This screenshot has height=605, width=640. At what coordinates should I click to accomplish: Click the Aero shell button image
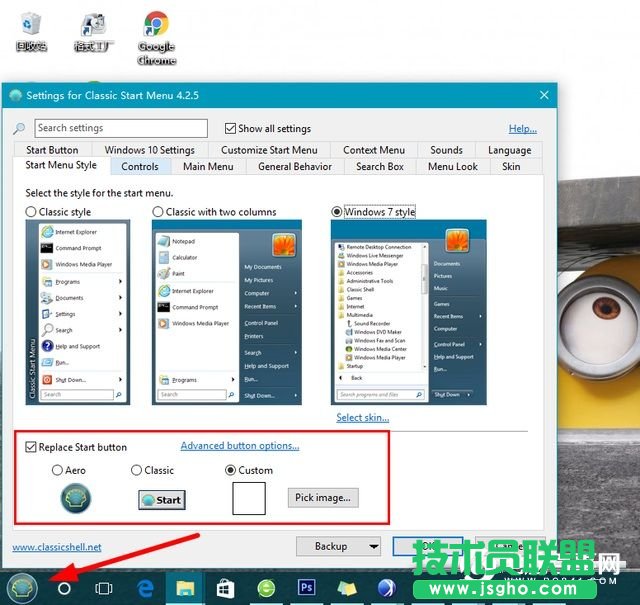click(76, 498)
